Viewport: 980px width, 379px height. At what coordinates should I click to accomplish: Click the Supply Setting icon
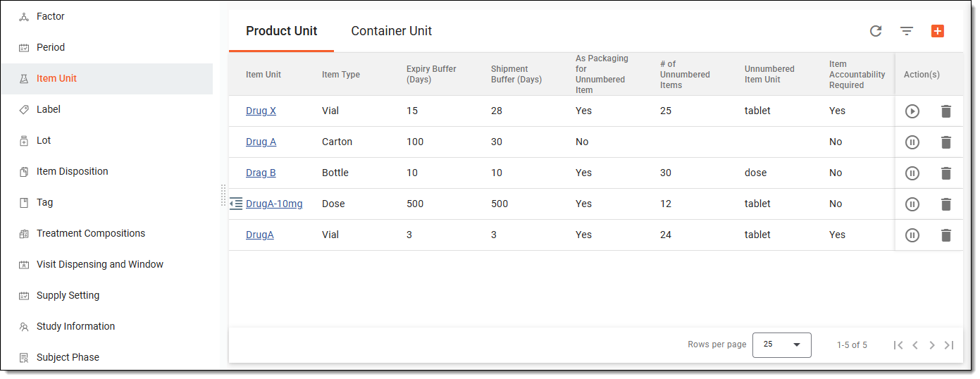click(x=24, y=295)
